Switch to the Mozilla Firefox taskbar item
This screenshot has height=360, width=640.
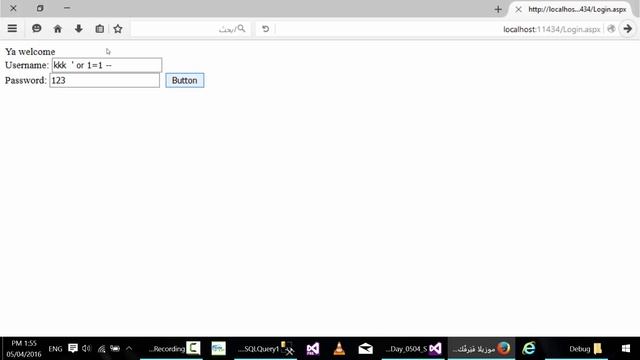[482, 349]
